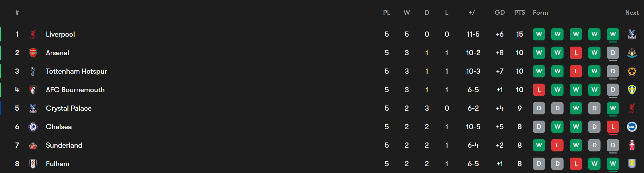Sort standings by GD column header
The width and height of the screenshot is (644, 173).
(x=500, y=13)
